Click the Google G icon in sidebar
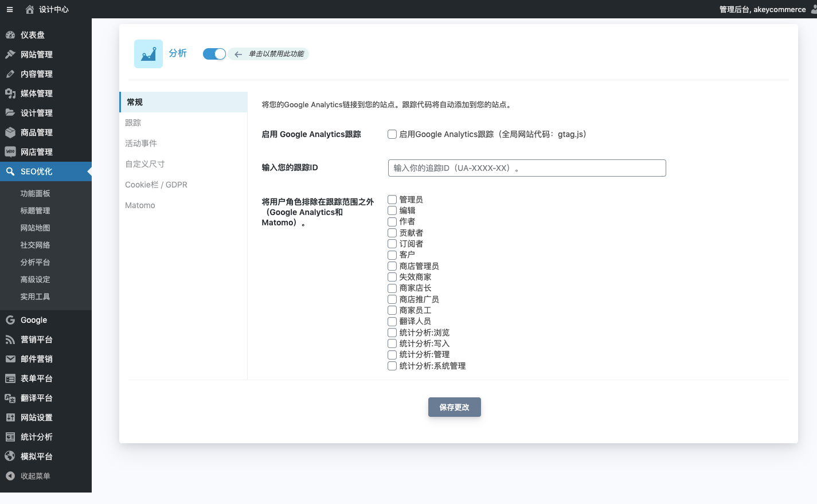817x504 pixels. [10, 320]
